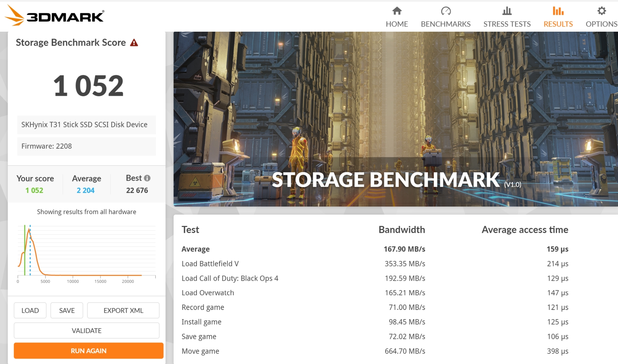This screenshot has width=618, height=364.
Task: Select the SKHynix T31 Stick SSD device name
Action: click(87, 125)
